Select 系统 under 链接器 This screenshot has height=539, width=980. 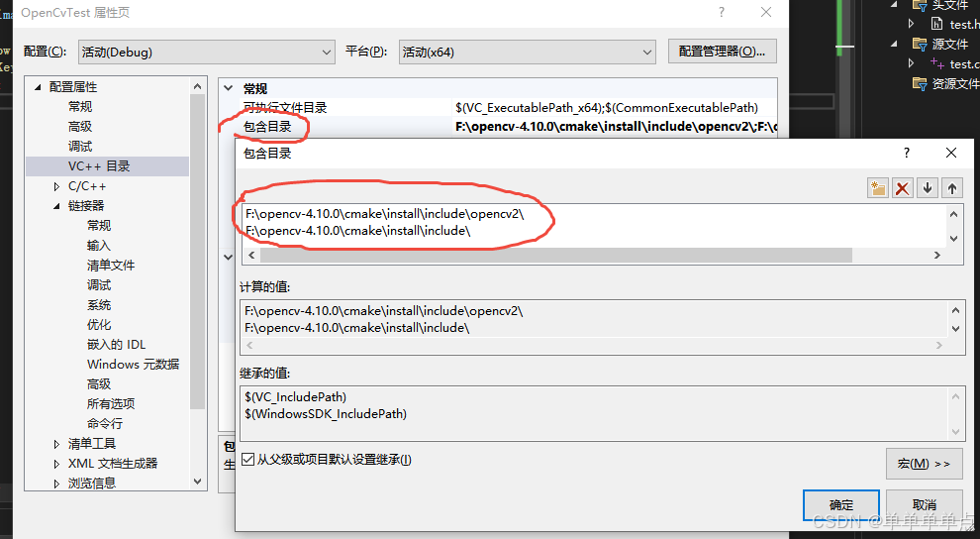99,305
